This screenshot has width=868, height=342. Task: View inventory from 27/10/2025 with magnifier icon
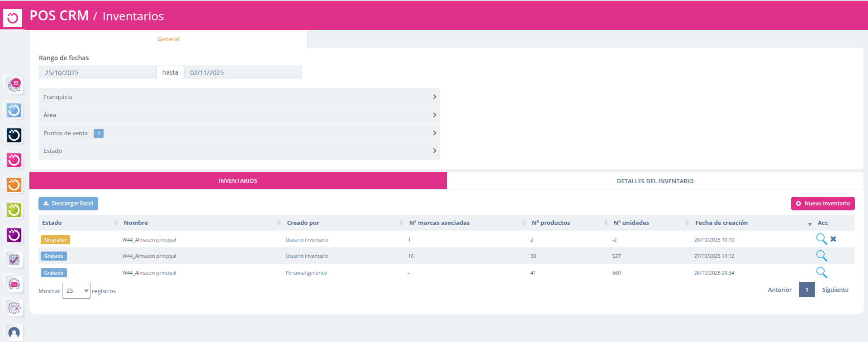(821, 256)
